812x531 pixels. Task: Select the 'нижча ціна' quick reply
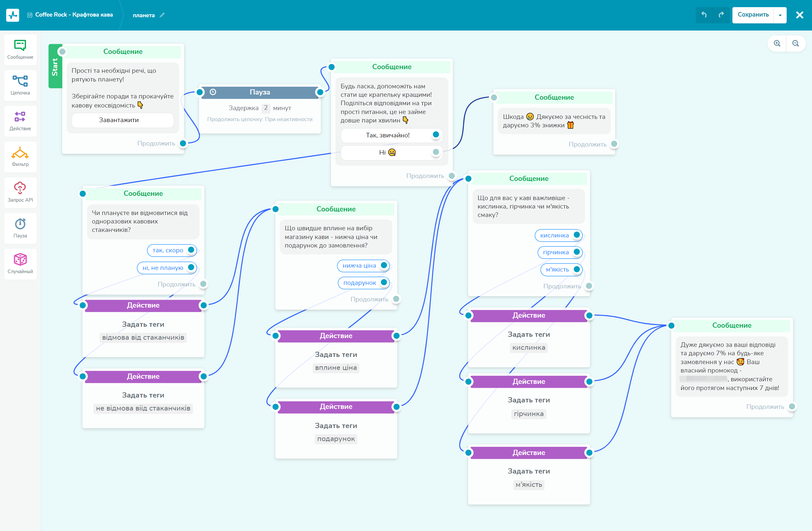pyautogui.click(x=359, y=266)
